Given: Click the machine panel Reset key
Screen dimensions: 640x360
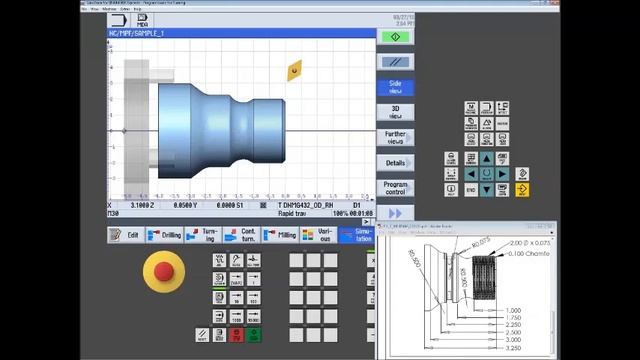Looking at the screenshot, I should coord(202,335).
